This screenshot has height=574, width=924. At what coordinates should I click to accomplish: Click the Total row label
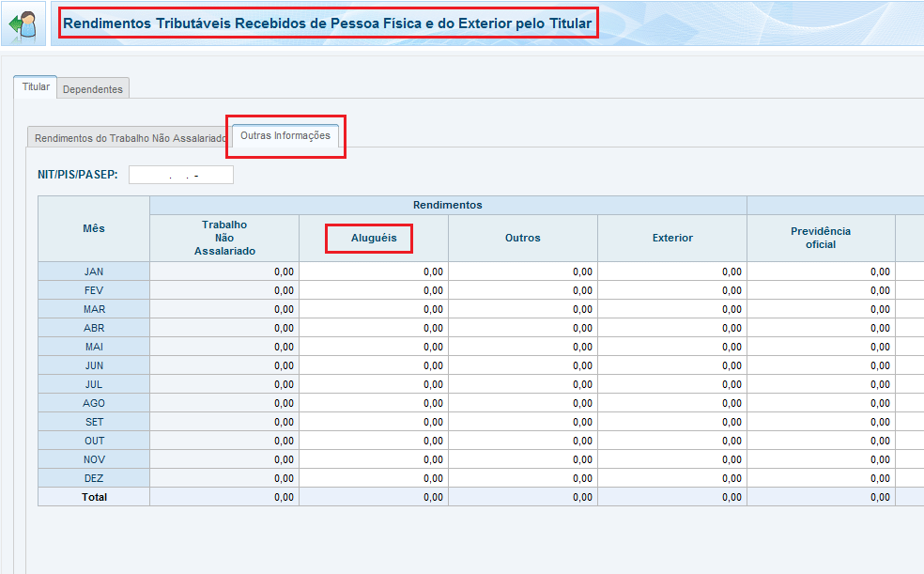click(x=94, y=497)
